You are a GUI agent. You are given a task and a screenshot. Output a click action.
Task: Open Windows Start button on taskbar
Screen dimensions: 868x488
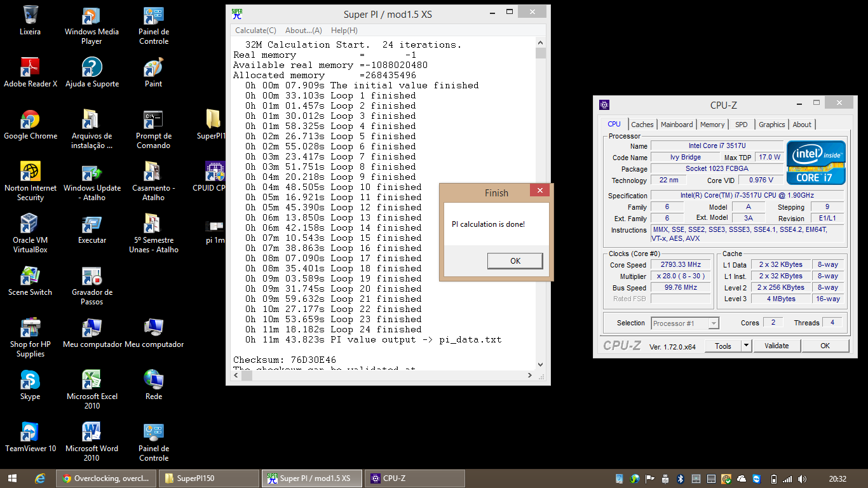tap(12, 478)
